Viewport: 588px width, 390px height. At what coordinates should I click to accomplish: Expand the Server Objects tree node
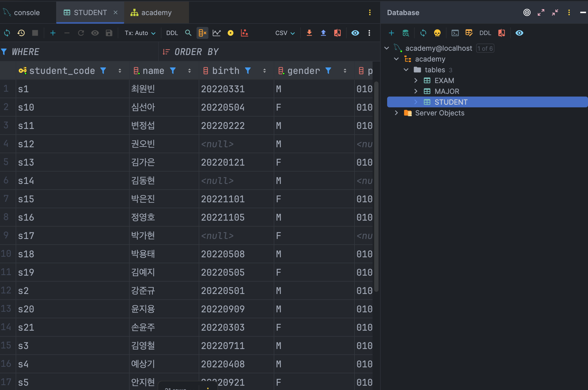[x=396, y=113]
